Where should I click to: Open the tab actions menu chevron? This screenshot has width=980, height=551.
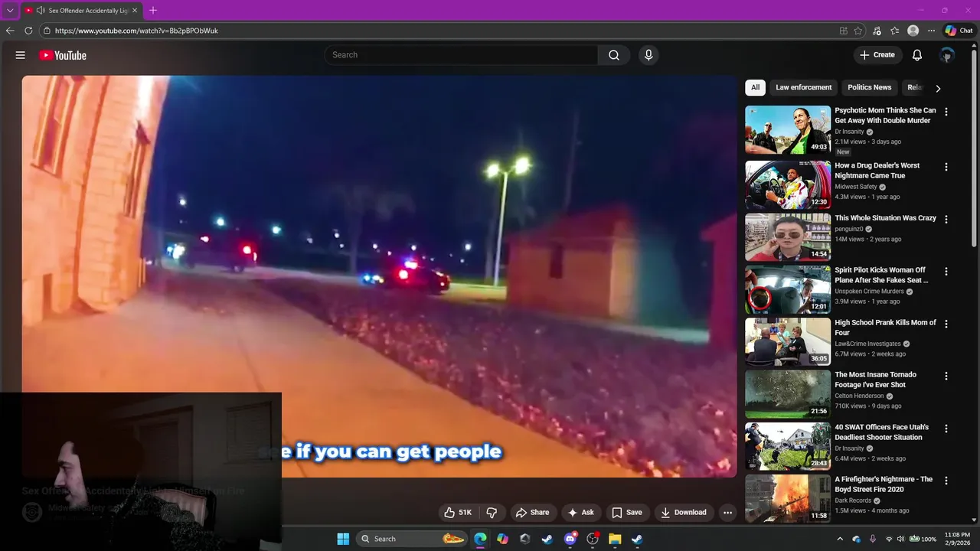10,11
